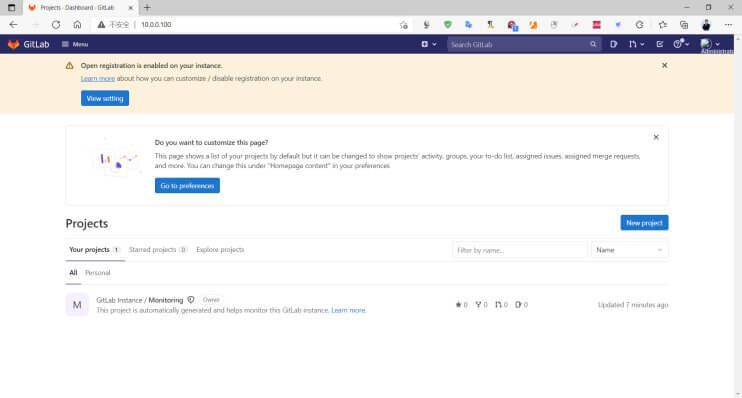Dismiss the open registration warning banner
The width and height of the screenshot is (742, 398).
tap(664, 65)
